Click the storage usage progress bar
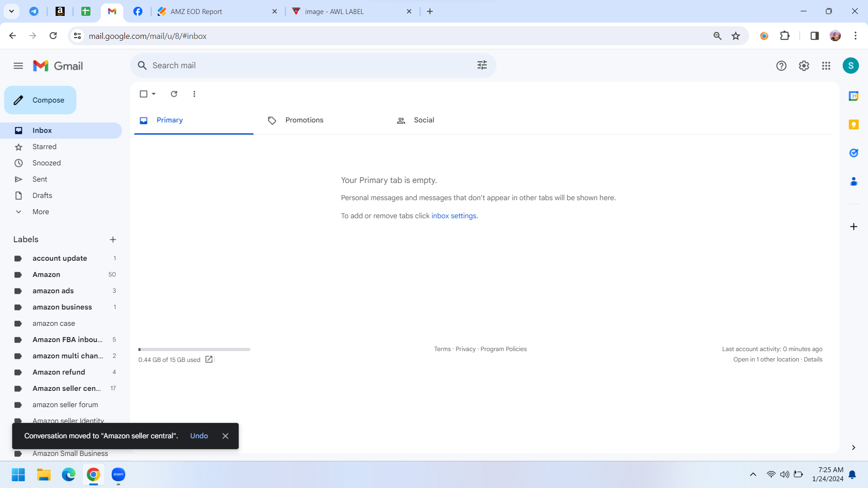The height and width of the screenshot is (488, 868). coord(194,349)
